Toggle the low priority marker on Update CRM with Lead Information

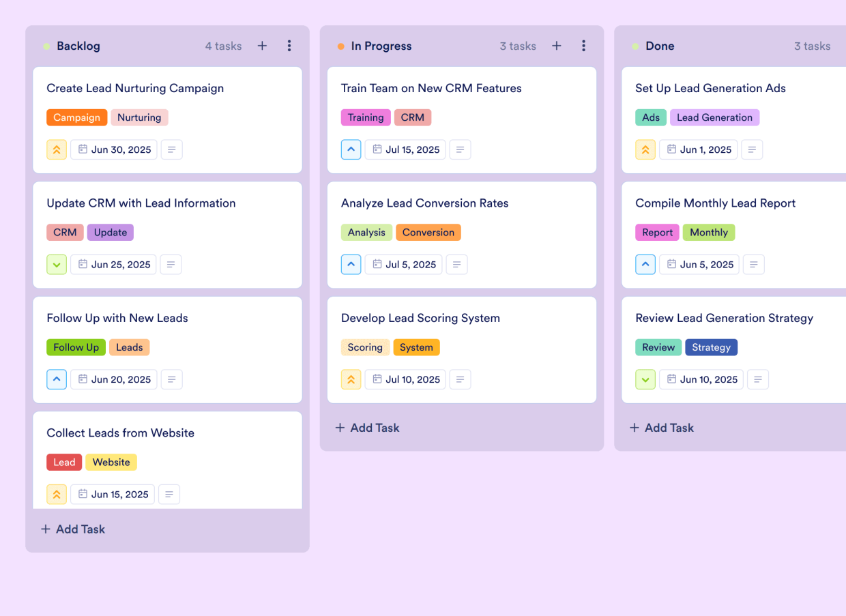pos(57,264)
